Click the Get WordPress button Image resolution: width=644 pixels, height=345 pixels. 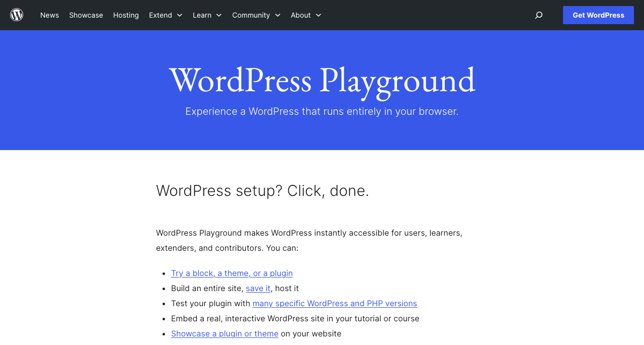tap(598, 15)
